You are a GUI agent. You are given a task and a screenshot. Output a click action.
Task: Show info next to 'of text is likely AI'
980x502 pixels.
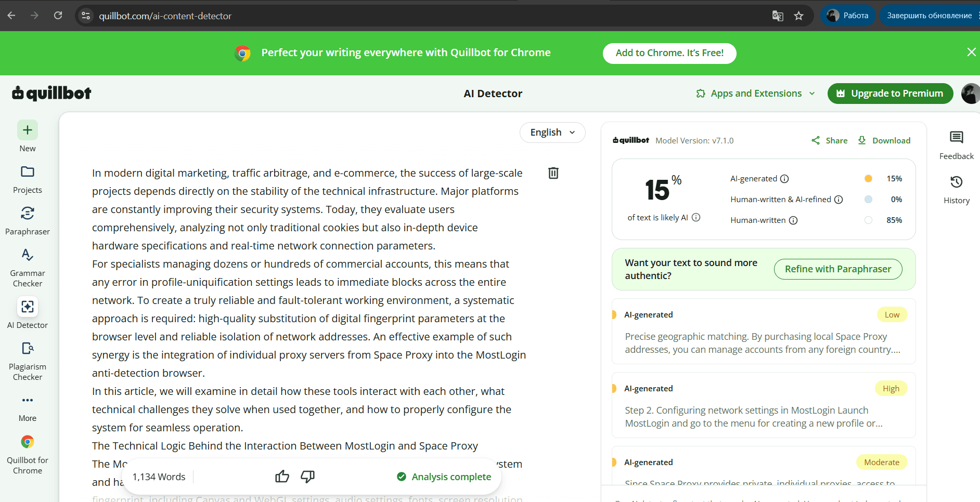pos(696,217)
